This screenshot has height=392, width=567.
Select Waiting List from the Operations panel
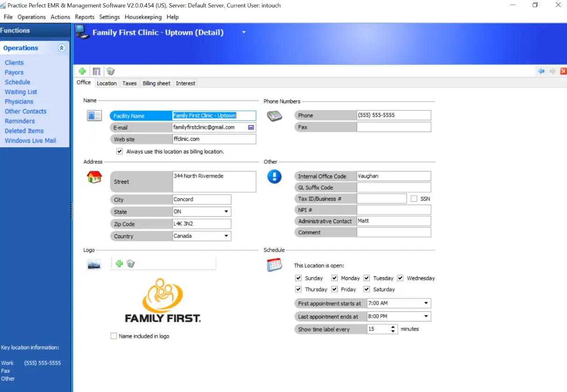pos(21,92)
